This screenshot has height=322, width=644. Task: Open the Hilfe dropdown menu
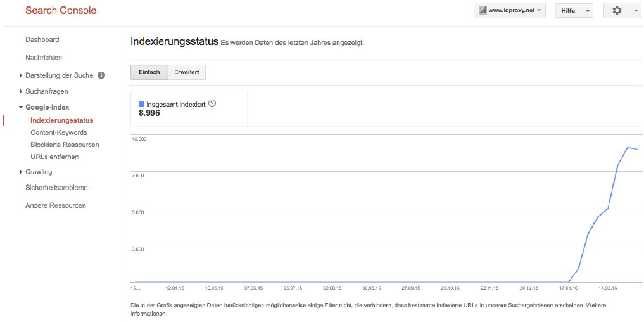click(x=574, y=11)
